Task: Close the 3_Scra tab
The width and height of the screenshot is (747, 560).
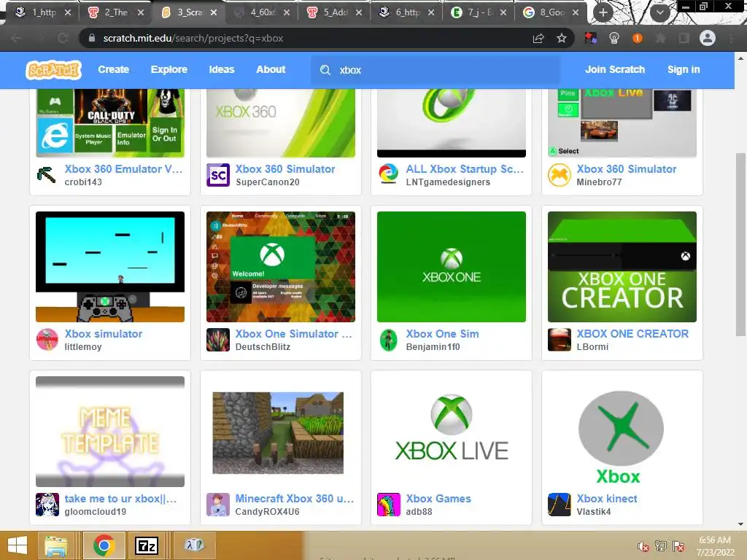Action: click(x=214, y=12)
